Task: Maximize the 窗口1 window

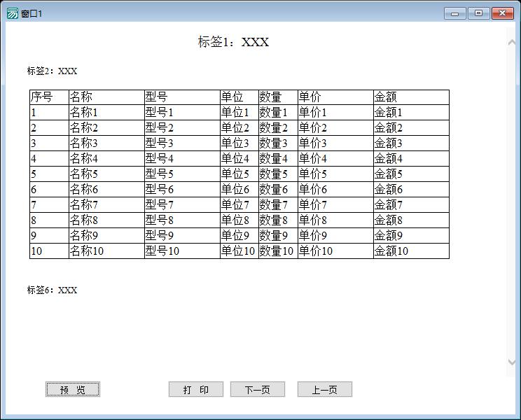Action: (x=478, y=13)
